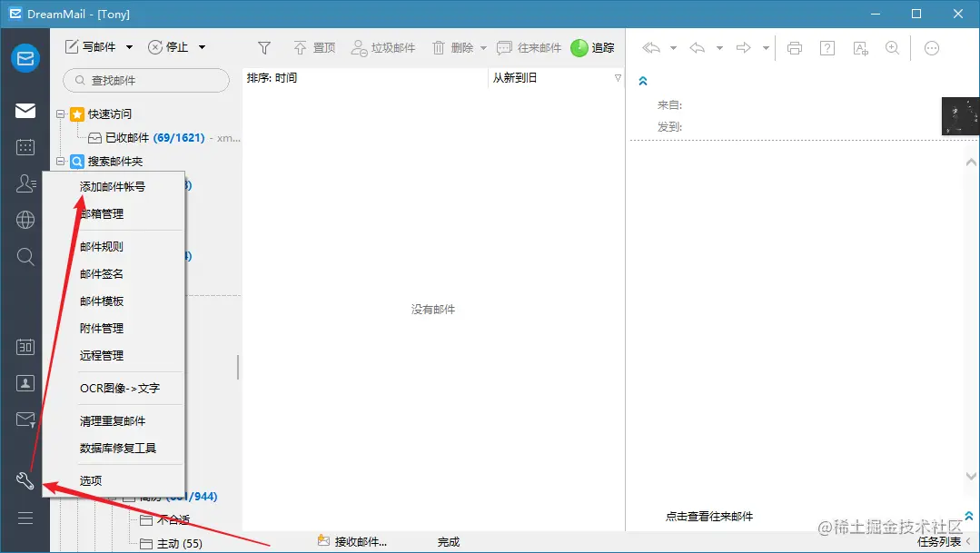Click the sender avatar thumbnail
Image resolution: width=980 pixels, height=553 pixels.
click(961, 116)
